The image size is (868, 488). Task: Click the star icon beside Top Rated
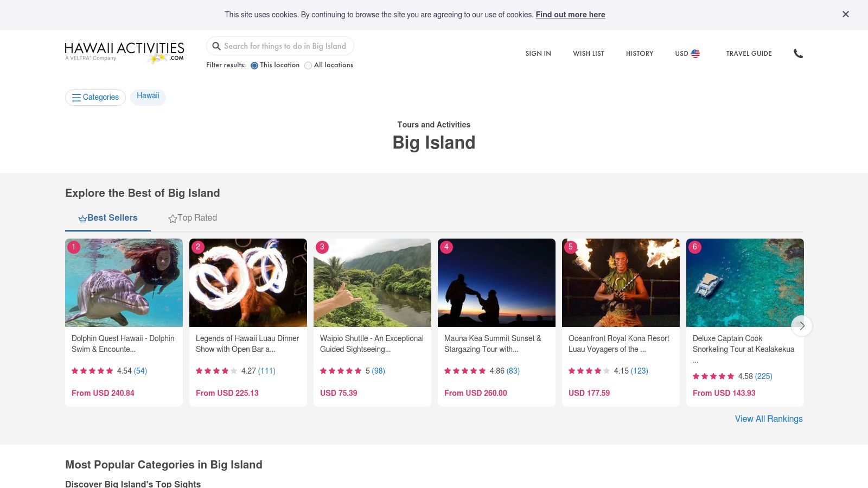pos(173,219)
